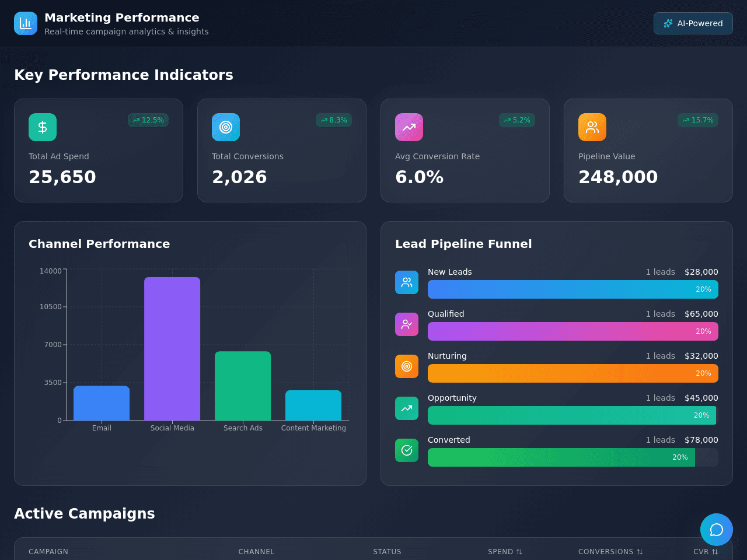Open the chat bubble floating button
Screen dimensions: 747x560
coord(717,530)
